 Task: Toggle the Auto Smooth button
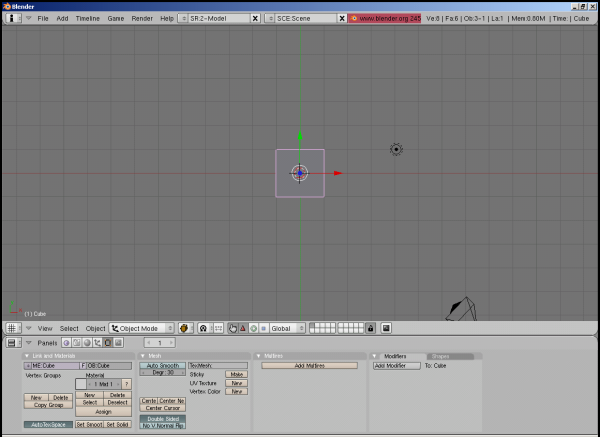(162, 365)
